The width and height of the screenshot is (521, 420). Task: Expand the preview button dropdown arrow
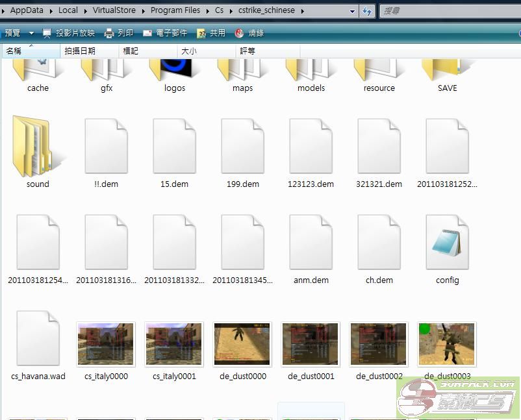(31, 33)
